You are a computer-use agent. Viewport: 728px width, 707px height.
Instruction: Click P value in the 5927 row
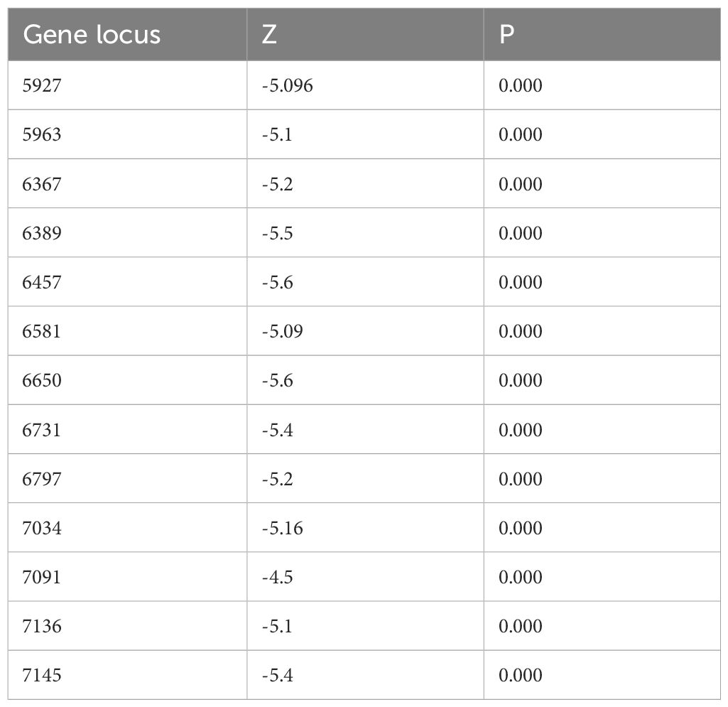[521, 85]
